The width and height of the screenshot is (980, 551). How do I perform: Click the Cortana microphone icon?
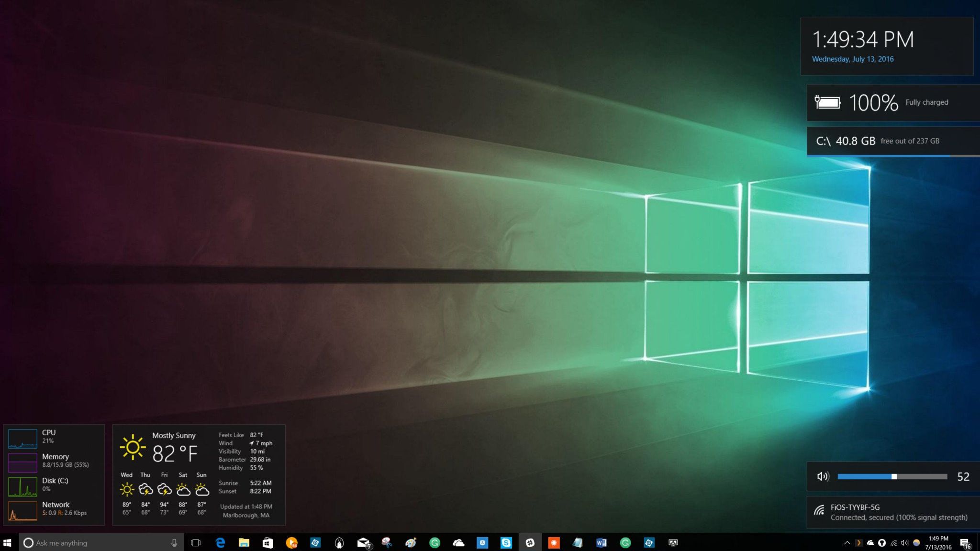point(174,542)
